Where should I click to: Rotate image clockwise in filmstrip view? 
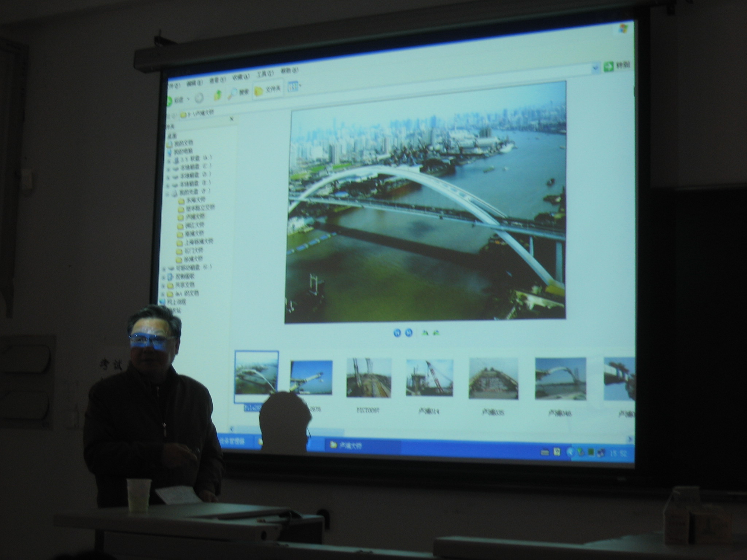(x=425, y=332)
